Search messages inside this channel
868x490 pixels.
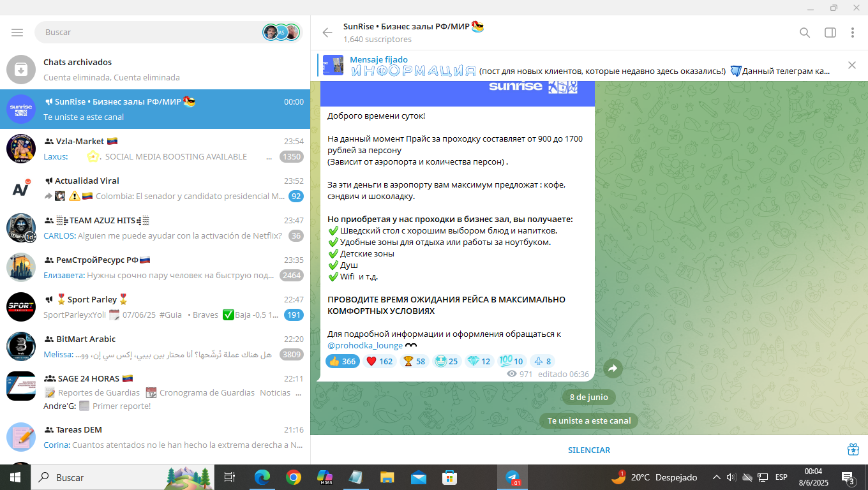click(805, 33)
